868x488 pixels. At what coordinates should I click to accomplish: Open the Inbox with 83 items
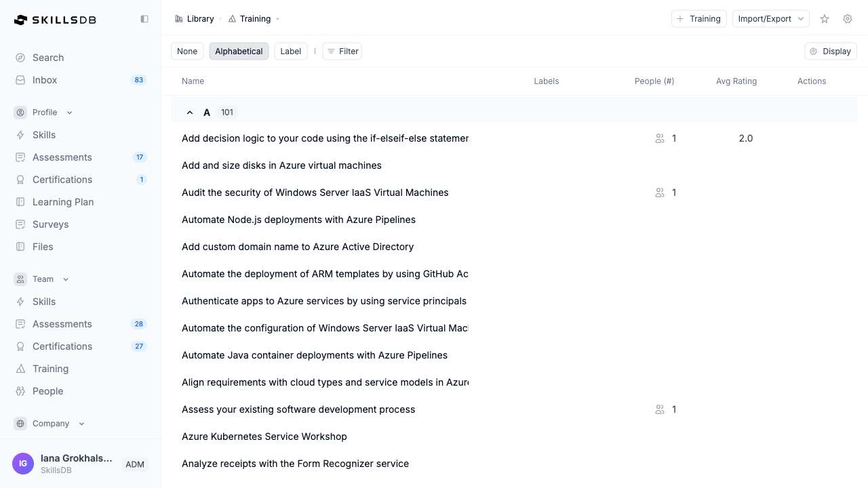(x=45, y=80)
